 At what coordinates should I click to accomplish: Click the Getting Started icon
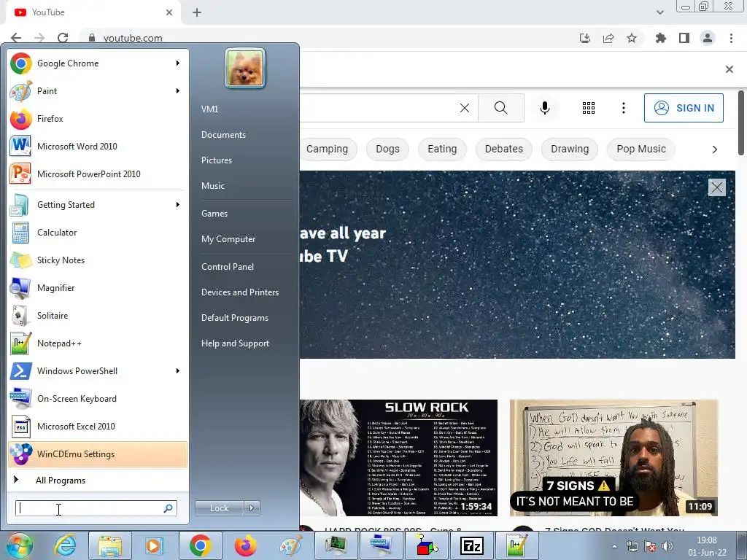click(20, 205)
